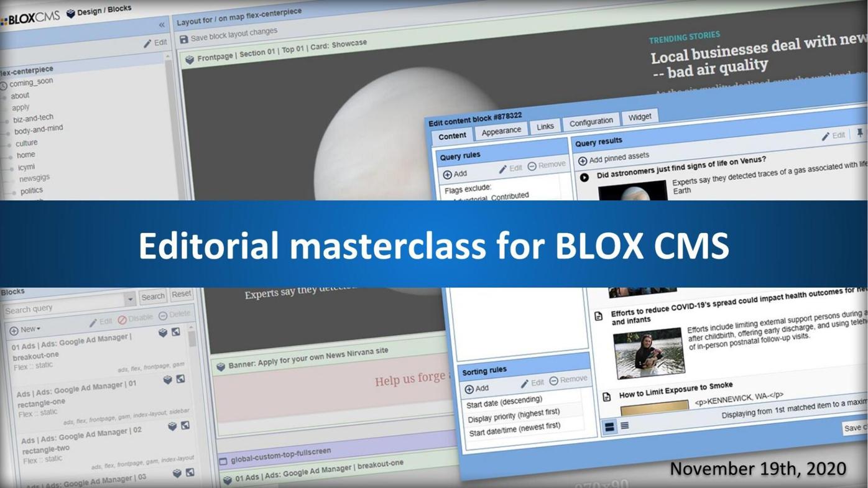Viewport: 868px width, 488px height.
Task: Click the Search button in Blocks
Action: [152, 297]
